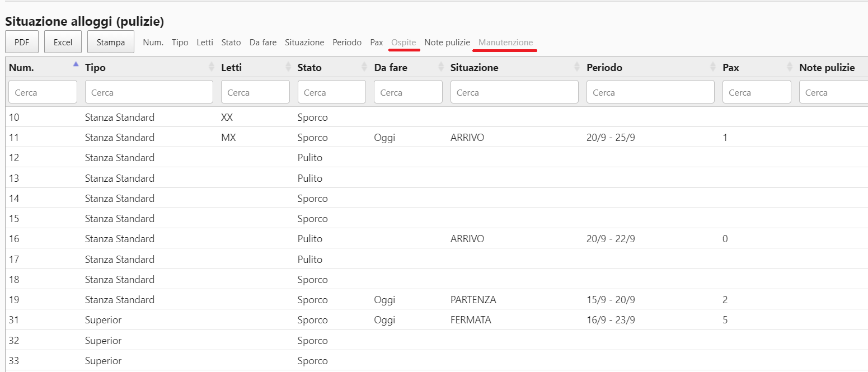The width and height of the screenshot is (868, 372).
Task: Focus the Cerca field under Tipo
Action: [x=149, y=92]
